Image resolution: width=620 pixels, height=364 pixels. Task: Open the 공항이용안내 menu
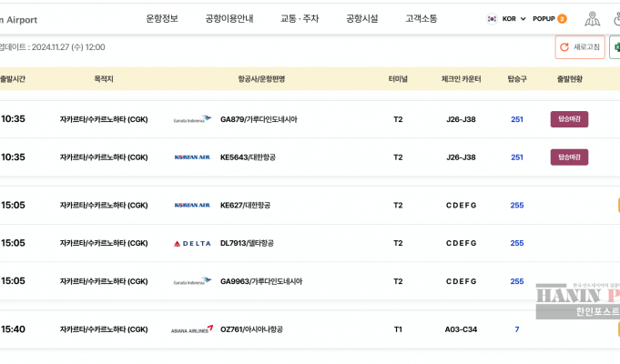point(229,18)
